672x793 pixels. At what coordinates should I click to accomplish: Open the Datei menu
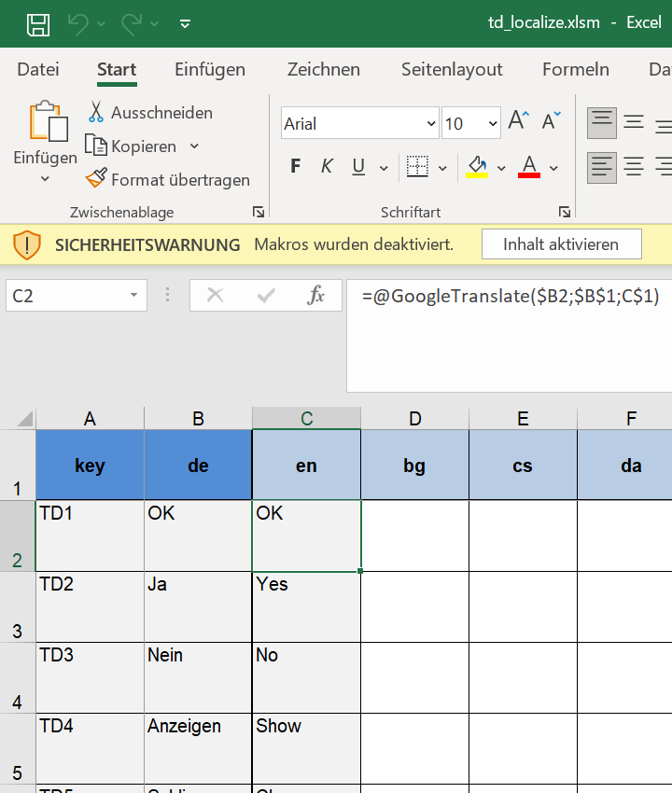38,70
